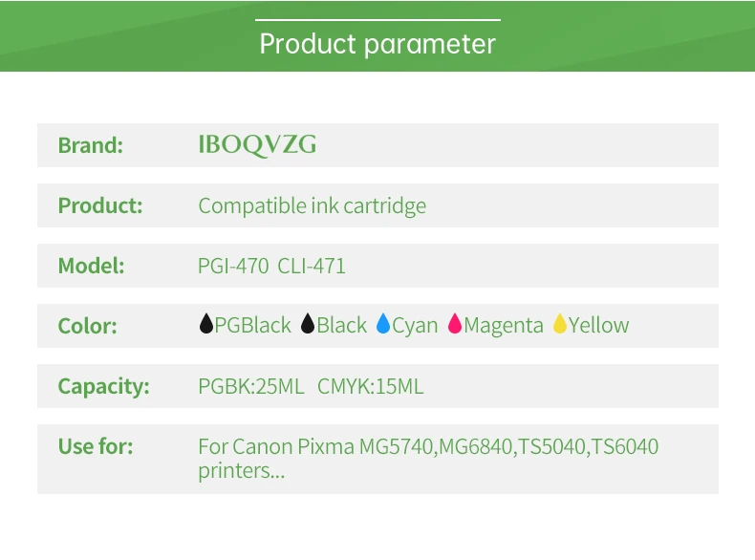This screenshot has width=755, height=560.
Task: Click the 'PGBK:25ML' capacity value
Action: pyautogui.click(x=250, y=386)
